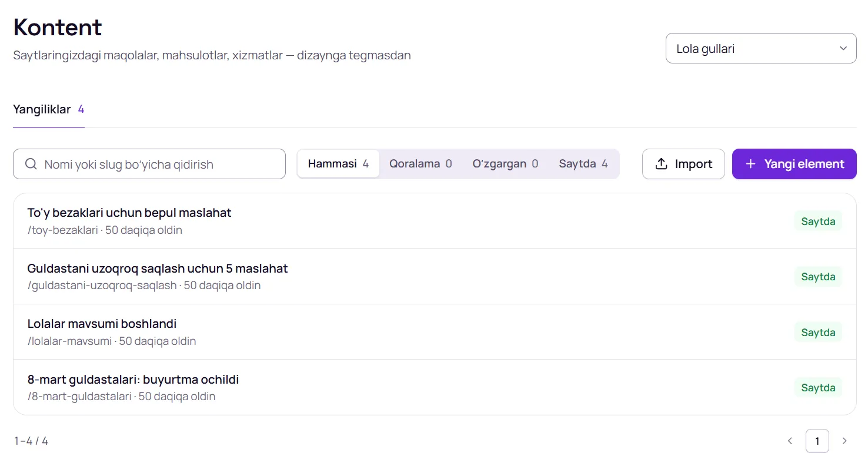Click the /8-mart-guldastalari slug text
The height and width of the screenshot is (453, 868).
pyautogui.click(x=79, y=397)
